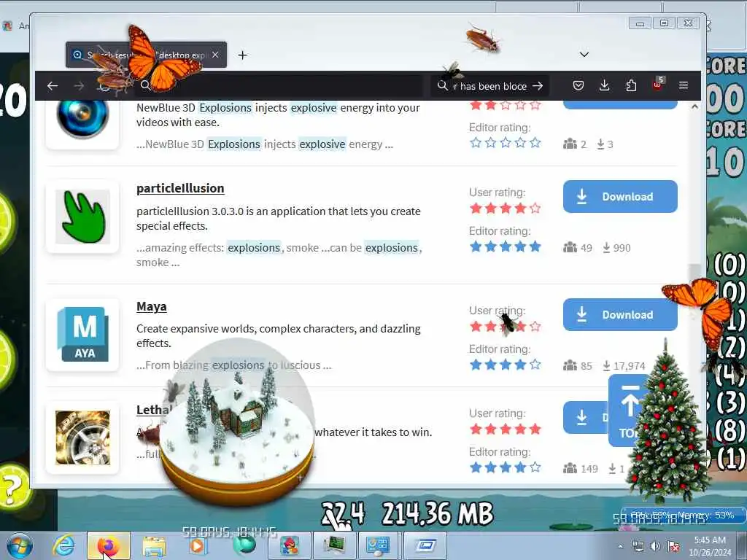Expand the list all tabs chevron

(x=584, y=54)
